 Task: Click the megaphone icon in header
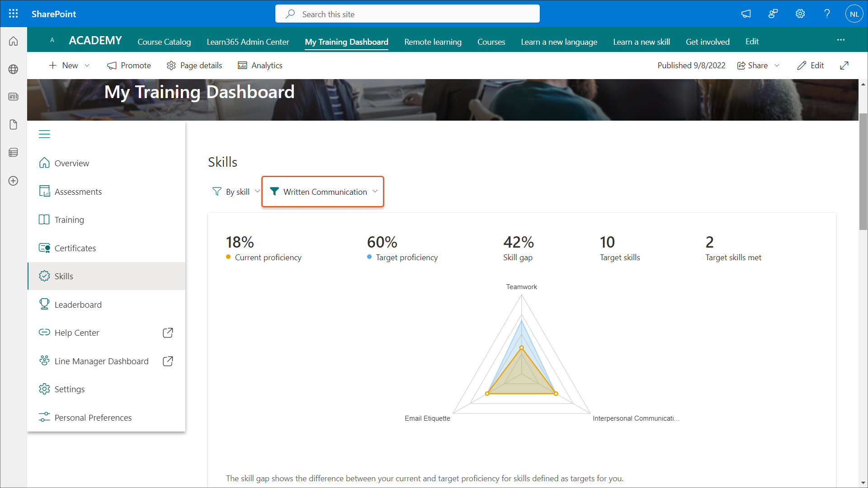coord(746,14)
